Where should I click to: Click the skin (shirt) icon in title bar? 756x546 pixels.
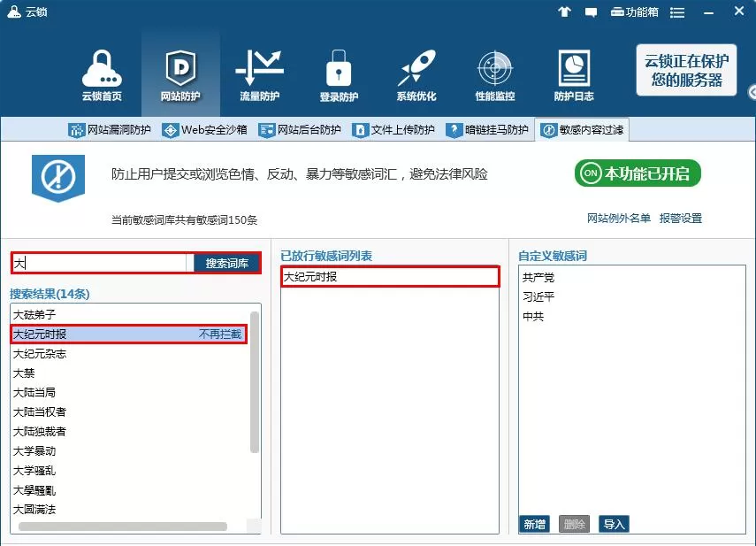[x=564, y=12]
